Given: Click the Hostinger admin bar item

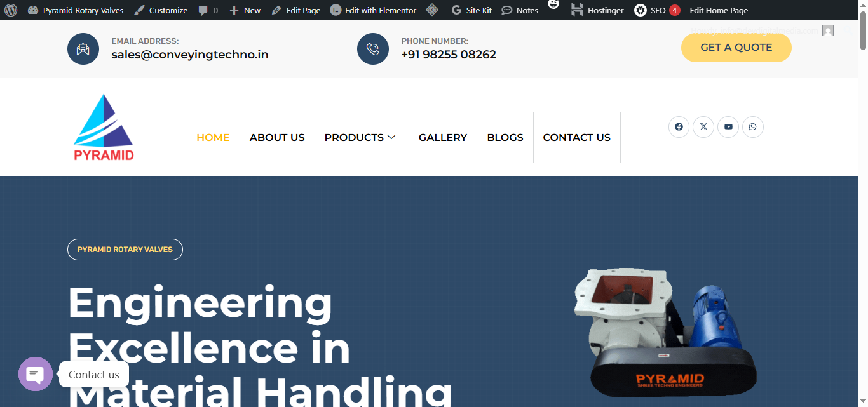Looking at the screenshot, I should [x=597, y=10].
